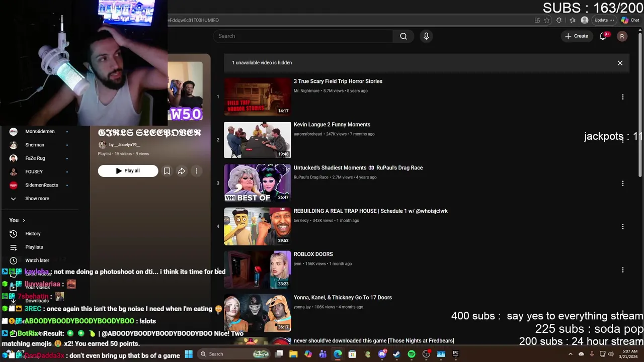Expand the You section chevron

24,220
